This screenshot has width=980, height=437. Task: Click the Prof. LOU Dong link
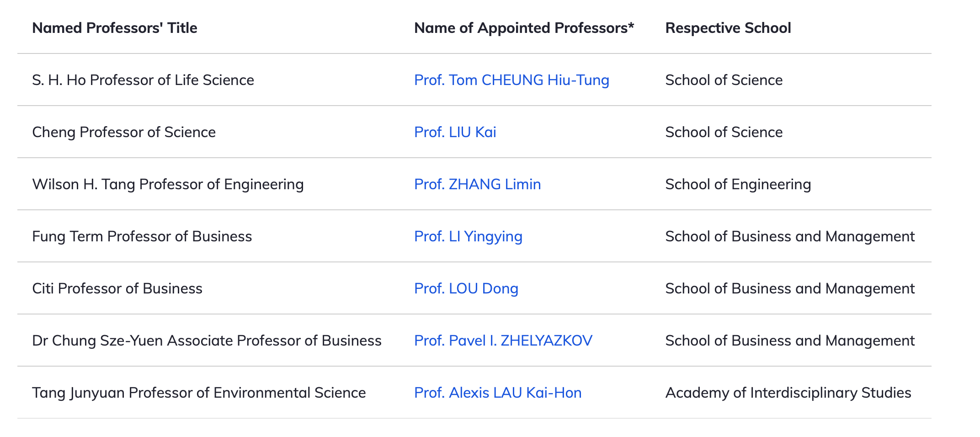[x=466, y=288]
